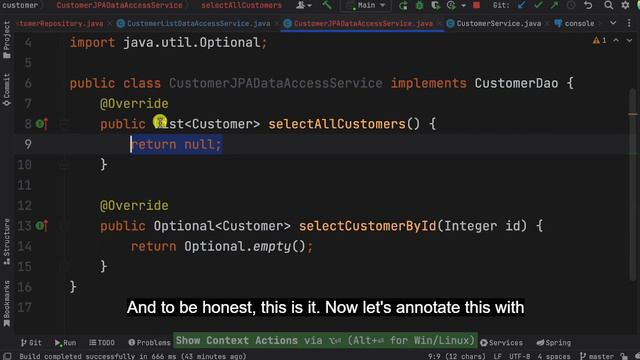Click the warning indicator showing 1 problem
The image size is (640, 360).
(x=599, y=40)
